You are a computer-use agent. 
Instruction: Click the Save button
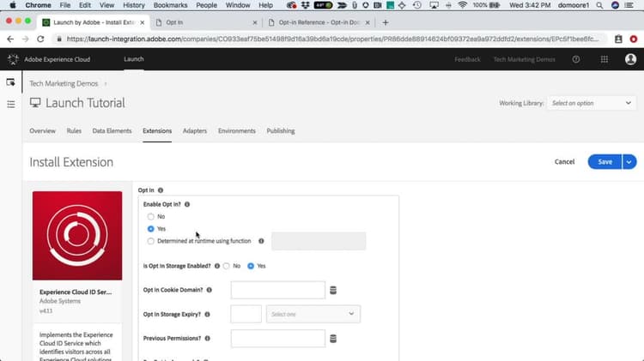(x=605, y=161)
